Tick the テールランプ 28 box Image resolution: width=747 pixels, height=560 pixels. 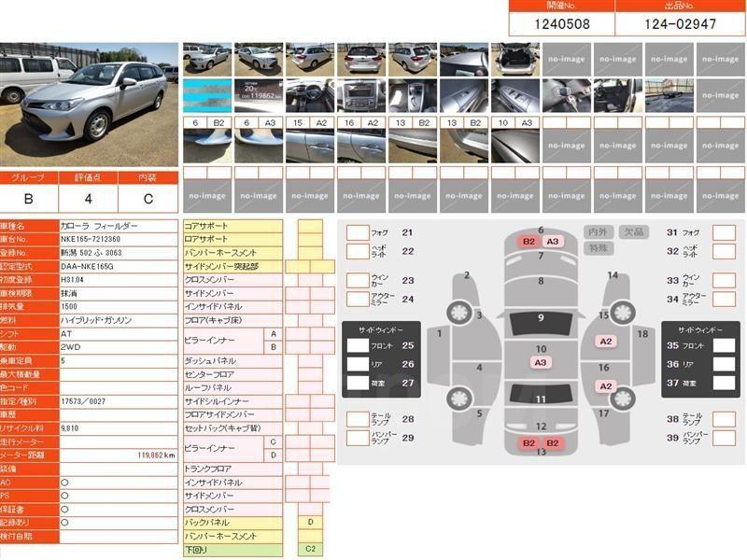[358, 419]
